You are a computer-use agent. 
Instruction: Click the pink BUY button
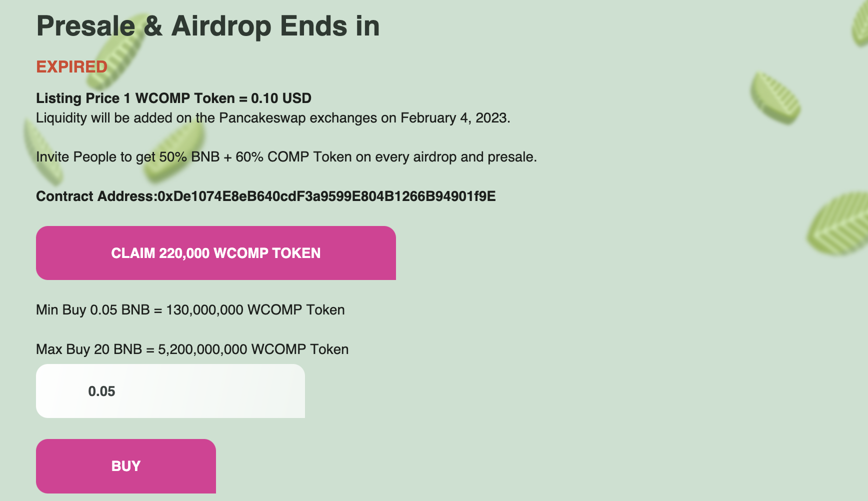[126, 466]
